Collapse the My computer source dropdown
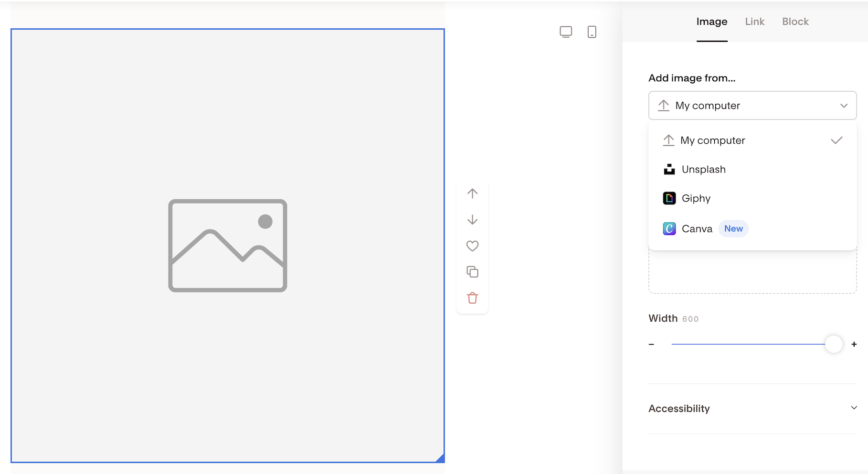This screenshot has height=474, width=868. point(752,106)
